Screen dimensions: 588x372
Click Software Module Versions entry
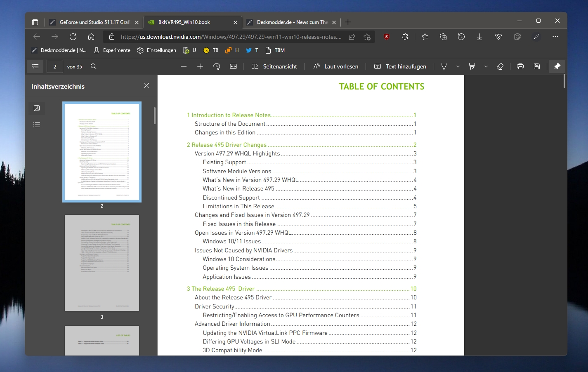pos(309,171)
